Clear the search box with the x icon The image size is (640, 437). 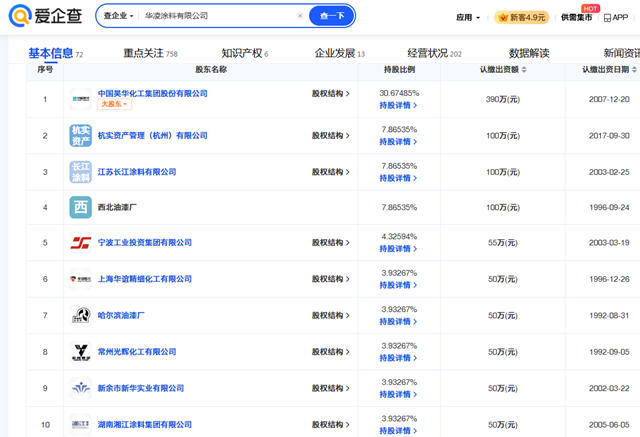click(x=300, y=16)
